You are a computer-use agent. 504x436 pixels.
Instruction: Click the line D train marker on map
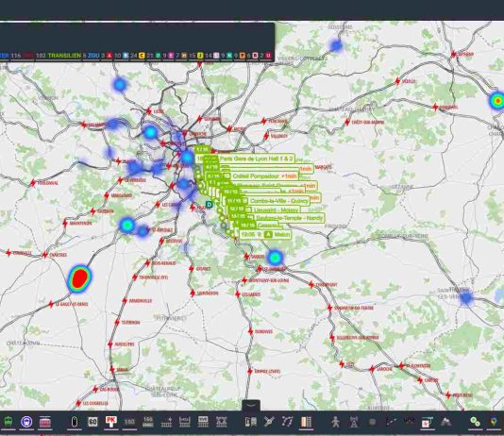[210, 205]
